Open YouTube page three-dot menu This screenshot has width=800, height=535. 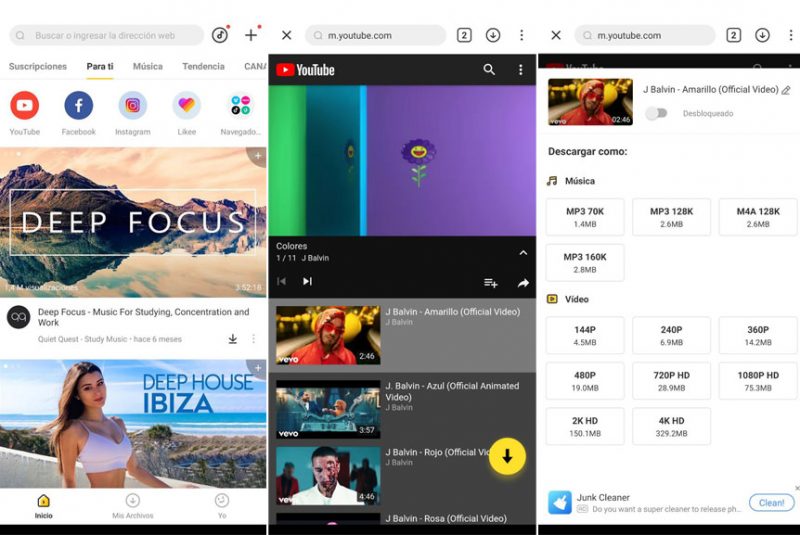(520, 69)
